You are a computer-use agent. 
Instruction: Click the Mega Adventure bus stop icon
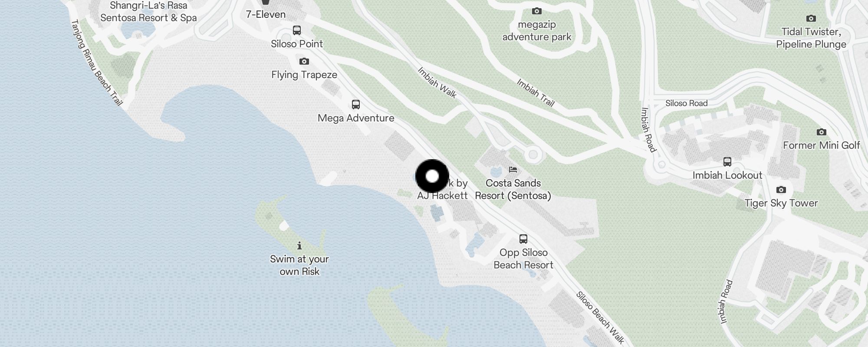click(356, 105)
